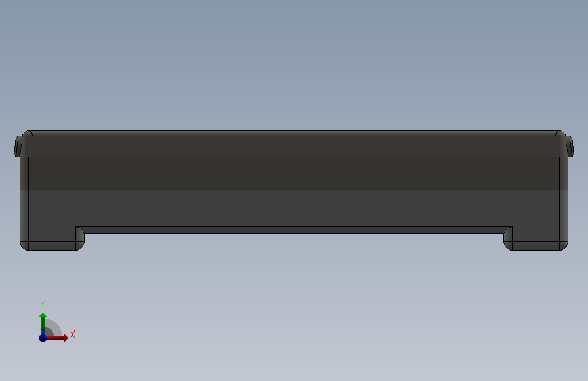This screenshot has width=588, height=381.
Task: Select the right overhanging lip end
Action: [570, 146]
